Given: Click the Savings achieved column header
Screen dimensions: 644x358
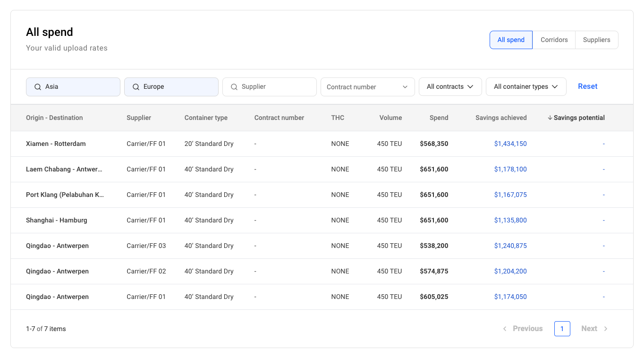Looking at the screenshot, I should 501,118.
